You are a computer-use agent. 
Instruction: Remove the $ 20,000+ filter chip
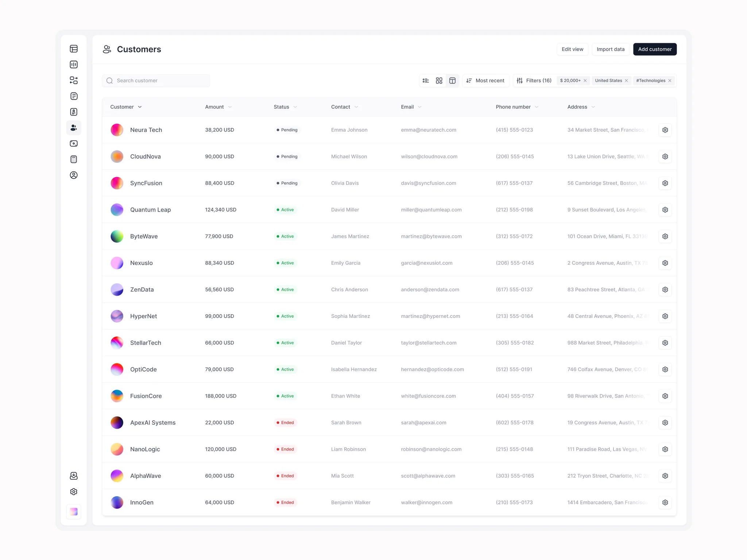(x=585, y=81)
